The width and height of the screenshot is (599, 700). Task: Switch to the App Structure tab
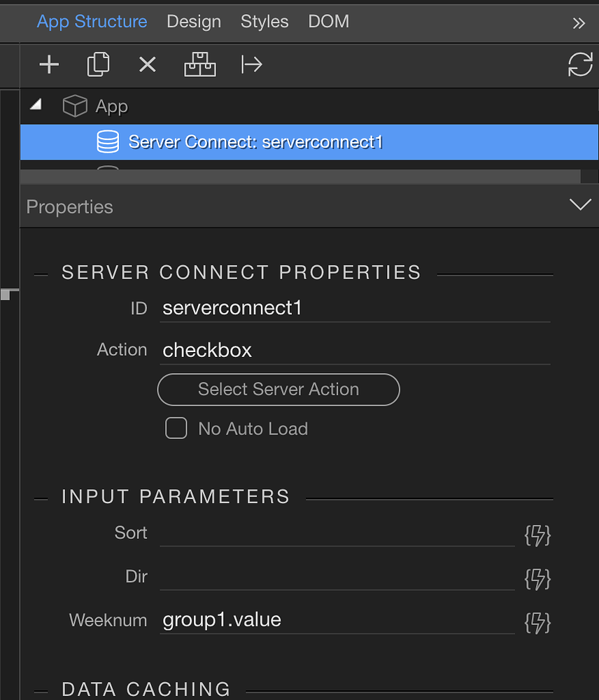pos(92,22)
